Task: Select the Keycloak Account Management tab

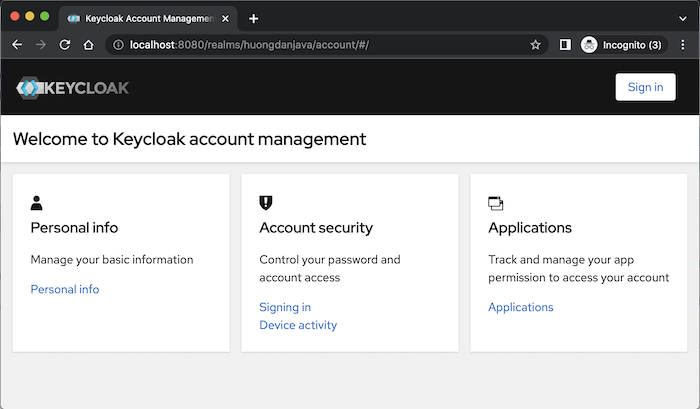Action: (147, 19)
